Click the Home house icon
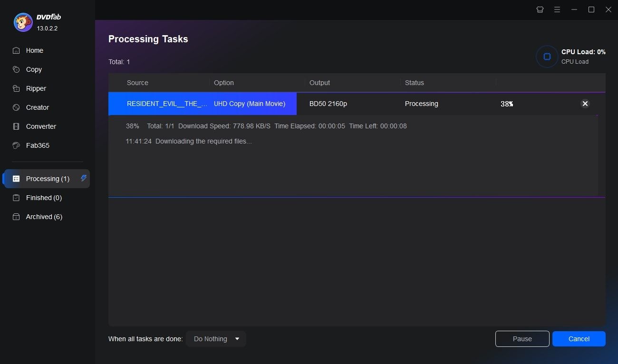 16,50
